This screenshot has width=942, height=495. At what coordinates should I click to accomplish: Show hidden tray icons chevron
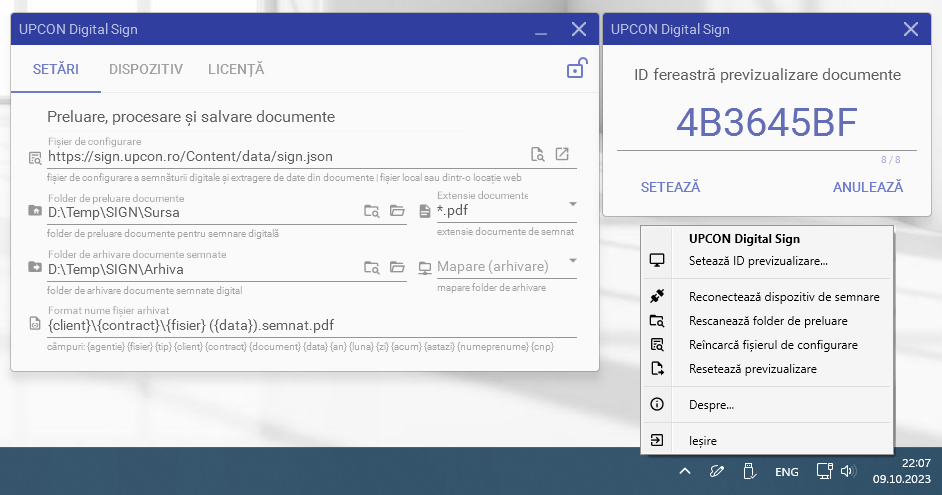coord(684,472)
